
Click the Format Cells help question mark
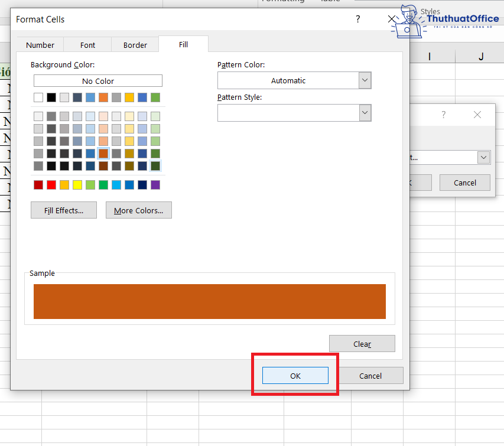pos(357,19)
